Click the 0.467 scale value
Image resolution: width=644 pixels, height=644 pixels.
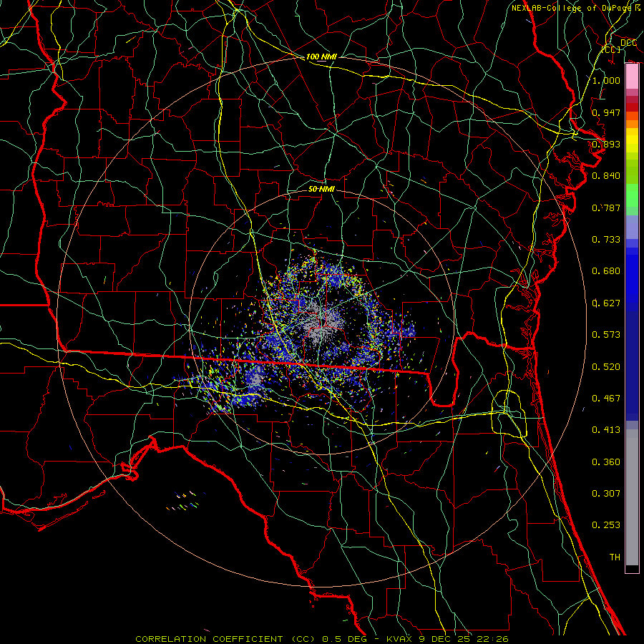(606, 399)
